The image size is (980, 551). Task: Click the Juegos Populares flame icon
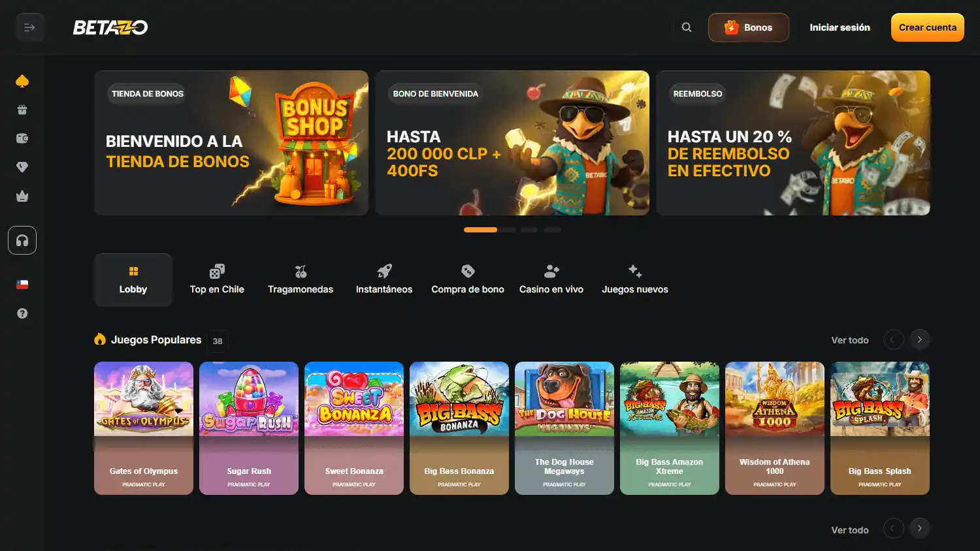point(100,339)
